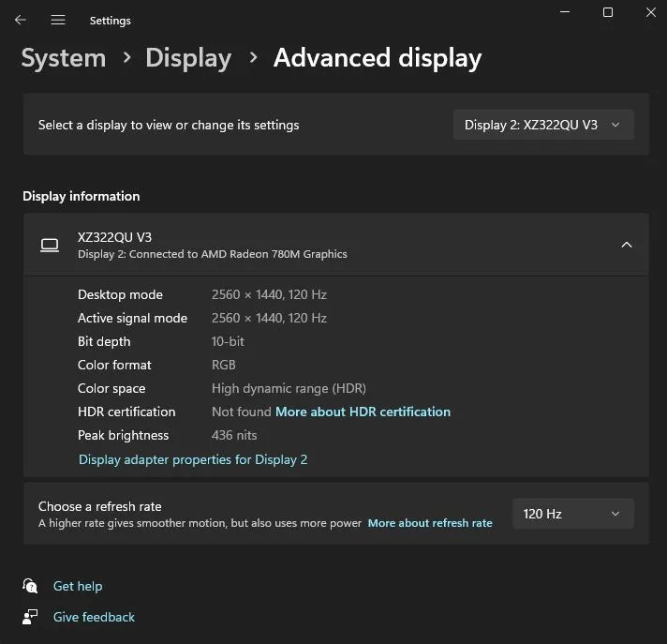Close the Settings window
The height and width of the screenshot is (644, 667).
(651, 12)
